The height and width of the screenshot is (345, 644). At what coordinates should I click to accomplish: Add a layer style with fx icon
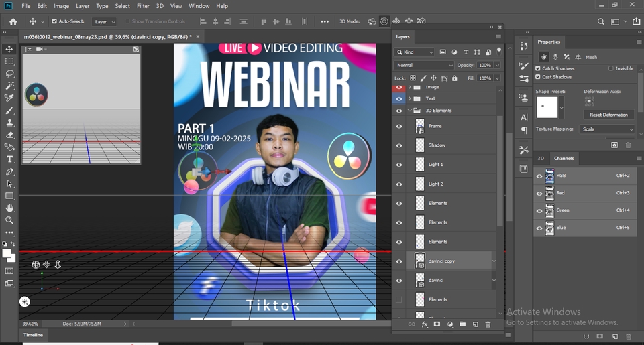click(x=424, y=324)
